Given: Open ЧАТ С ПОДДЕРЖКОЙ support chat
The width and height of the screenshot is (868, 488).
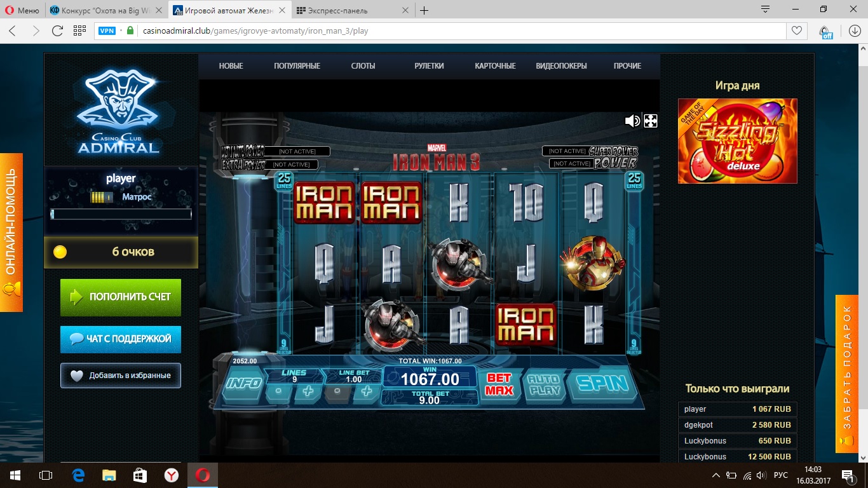Looking at the screenshot, I should point(121,339).
